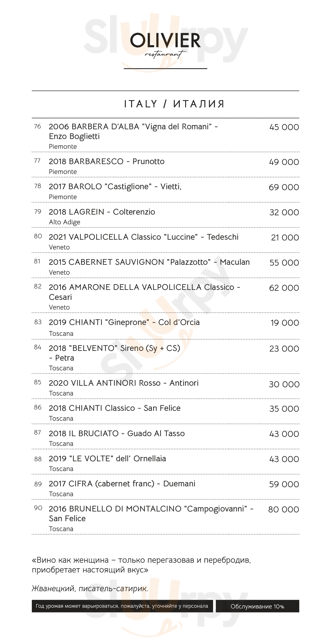The width and height of the screenshot is (331, 644).
Task: Select the 2018 Barbaresco Prunotto entry
Action: pos(106,161)
